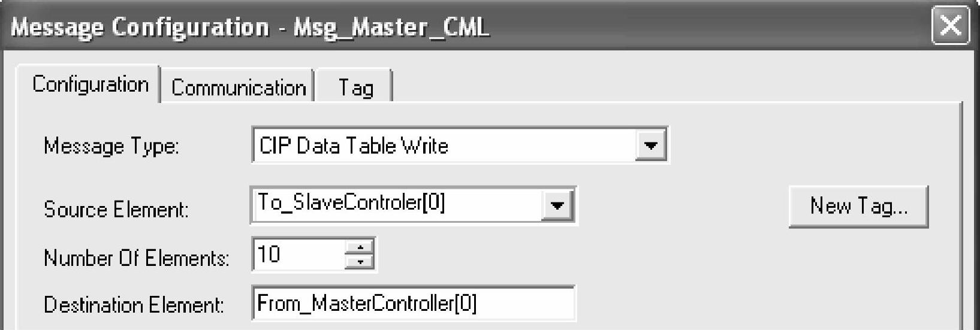Click blank panel area below New Tag button
The image size is (980, 330).
point(857,275)
